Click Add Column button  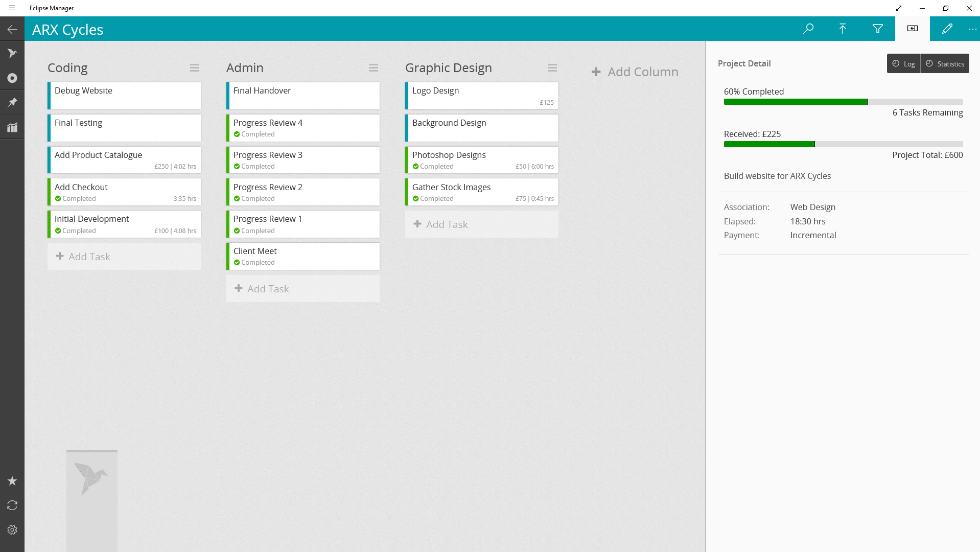(635, 72)
